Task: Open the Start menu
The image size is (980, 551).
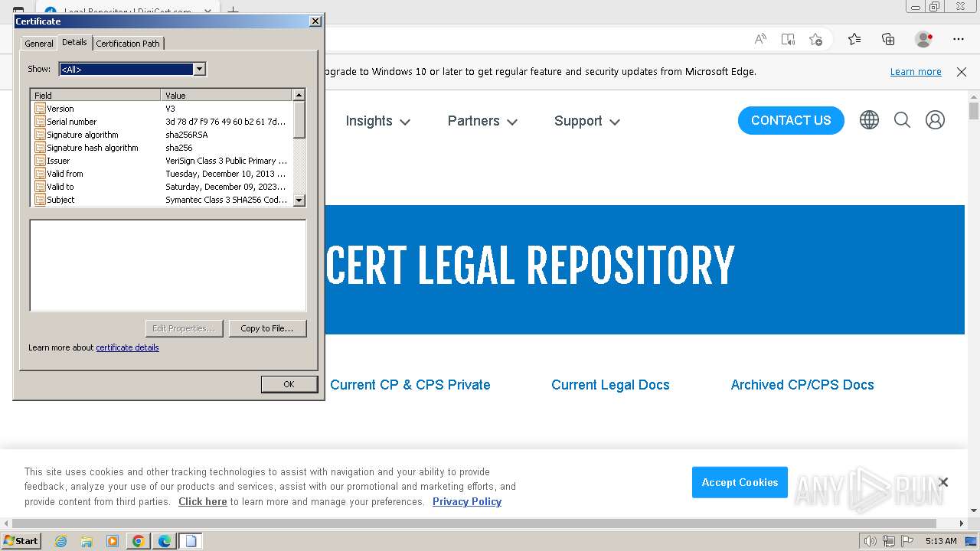Action: [21, 541]
